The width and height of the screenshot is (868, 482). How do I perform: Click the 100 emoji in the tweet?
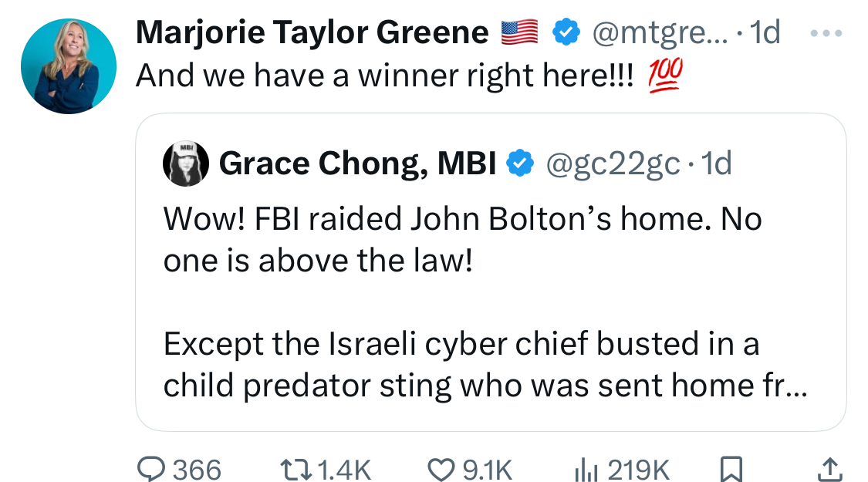tap(664, 76)
